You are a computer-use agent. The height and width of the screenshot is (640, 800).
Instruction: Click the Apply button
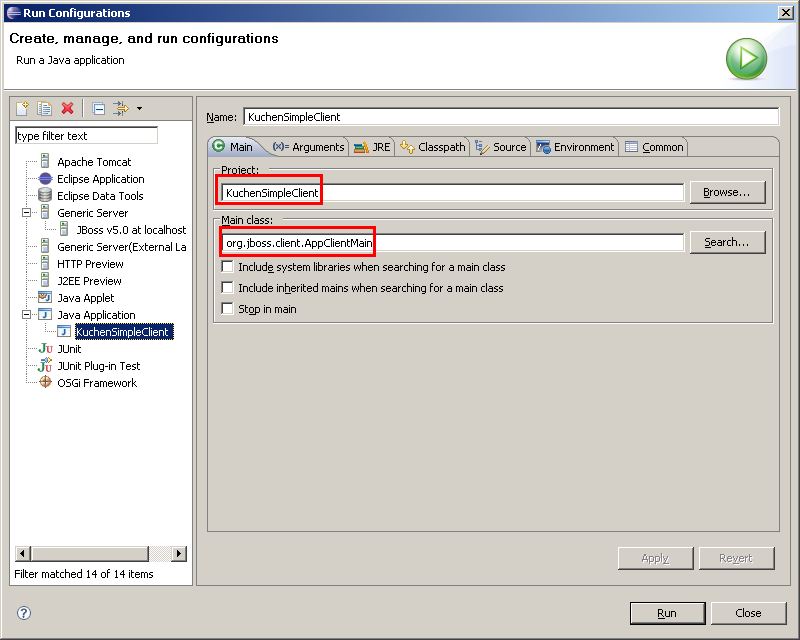click(x=655, y=558)
